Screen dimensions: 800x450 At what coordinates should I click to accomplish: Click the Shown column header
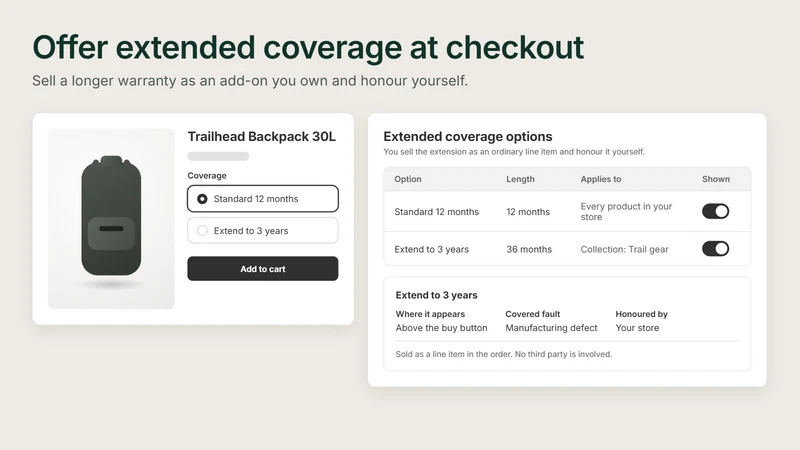[x=716, y=179]
